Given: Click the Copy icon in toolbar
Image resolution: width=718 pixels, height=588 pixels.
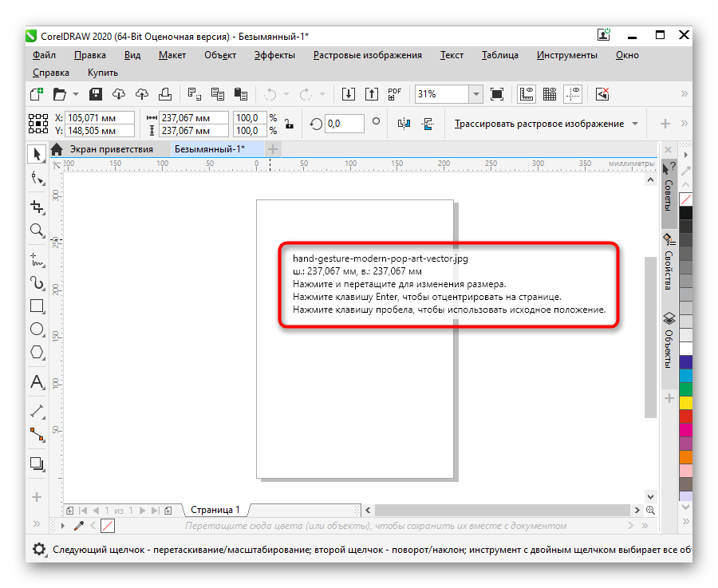Looking at the screenshot, I should click(x=218, y=94).
